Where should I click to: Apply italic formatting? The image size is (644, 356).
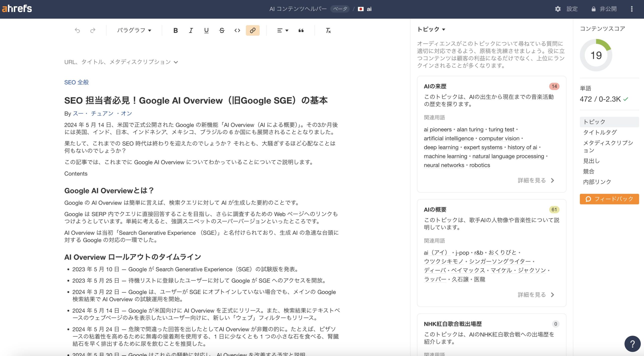coord(191,30)
